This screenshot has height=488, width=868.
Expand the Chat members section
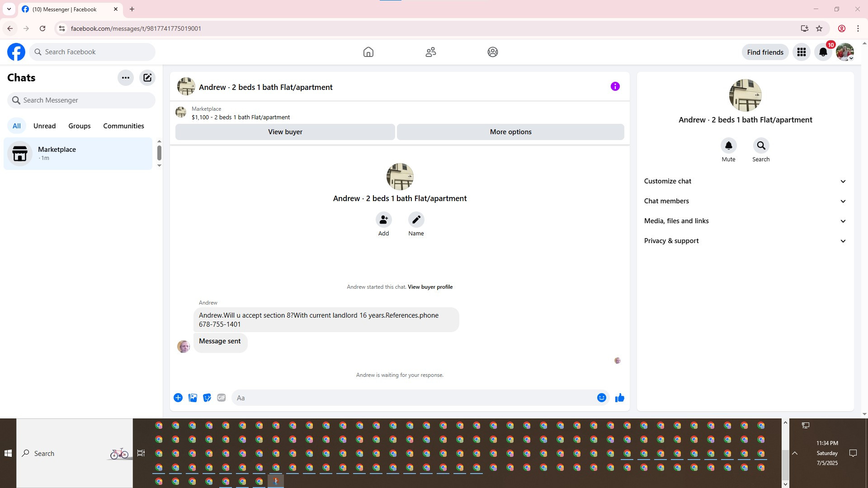point(745,201)
